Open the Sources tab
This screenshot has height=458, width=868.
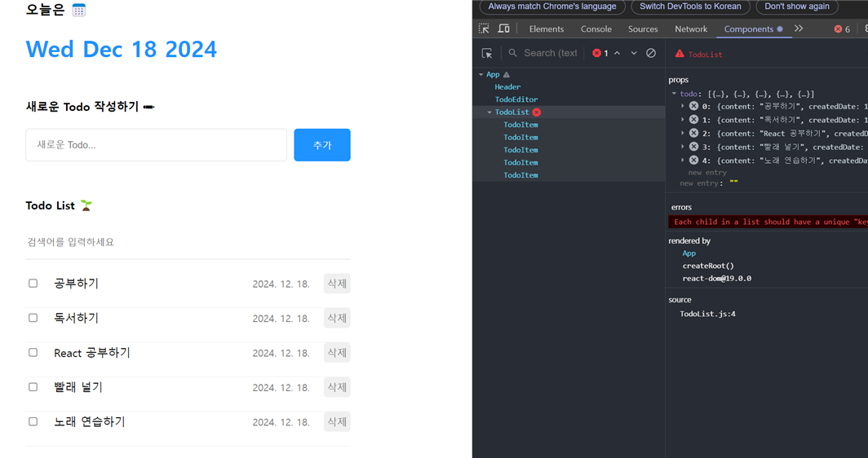643,29
